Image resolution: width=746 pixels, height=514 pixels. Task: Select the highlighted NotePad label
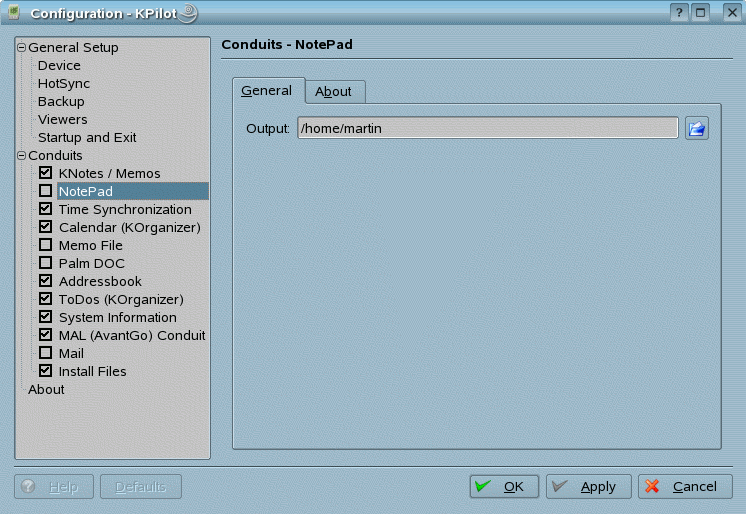(x=86, y=191)
